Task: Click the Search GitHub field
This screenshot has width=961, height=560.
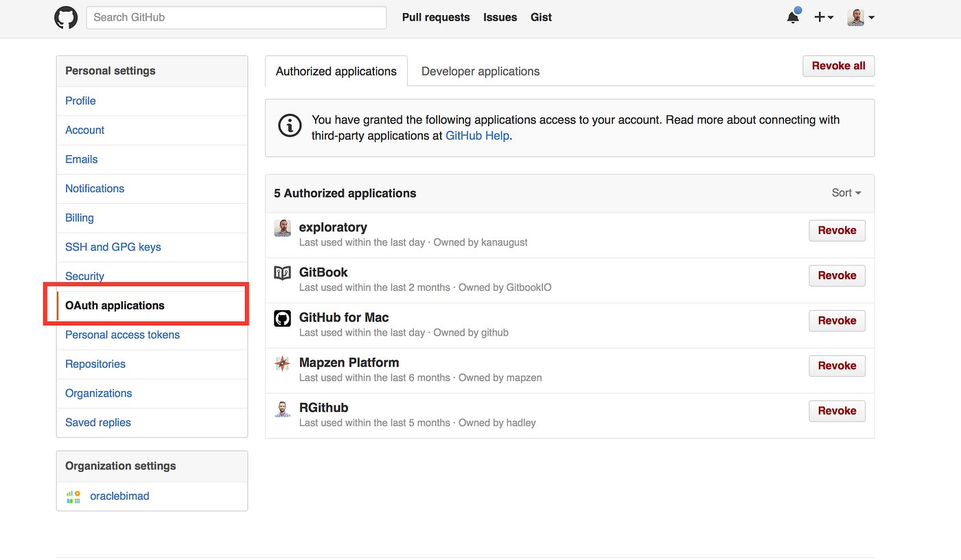Action: (236, 17)
